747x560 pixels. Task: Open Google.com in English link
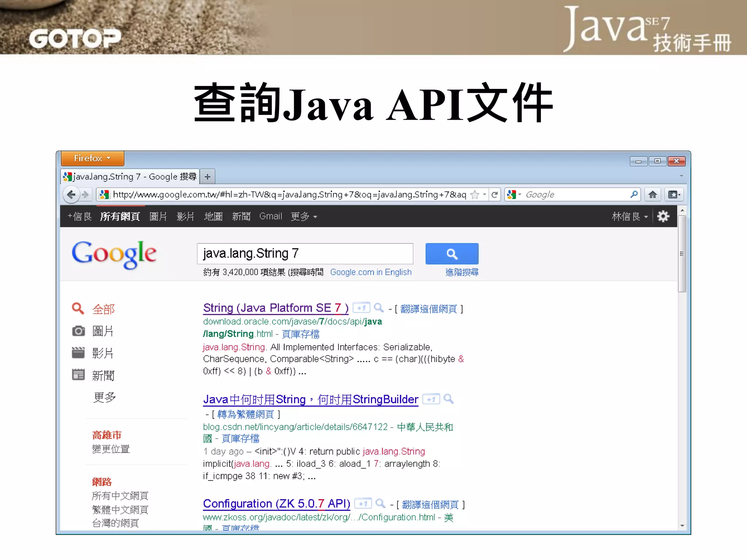click(371, 272)
